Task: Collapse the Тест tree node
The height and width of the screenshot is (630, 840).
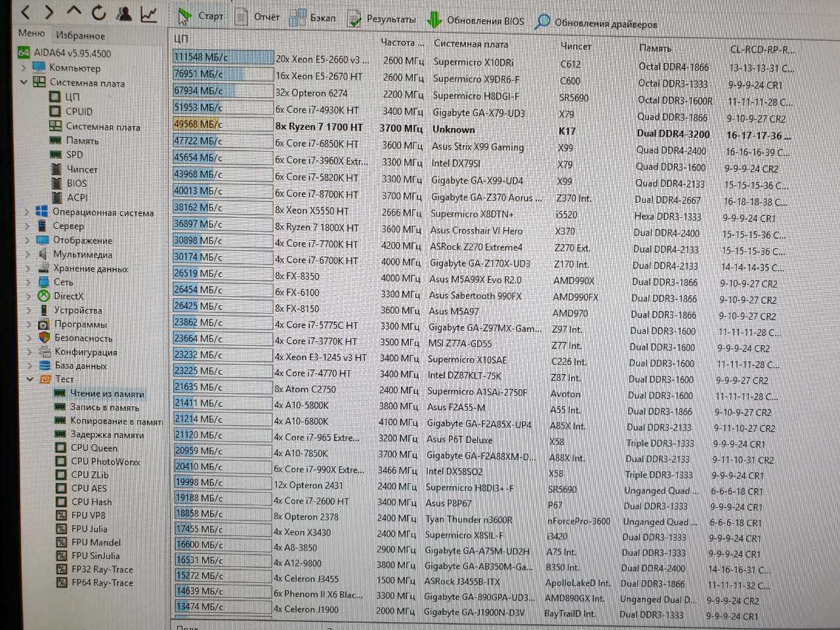Action: [30, 379]
